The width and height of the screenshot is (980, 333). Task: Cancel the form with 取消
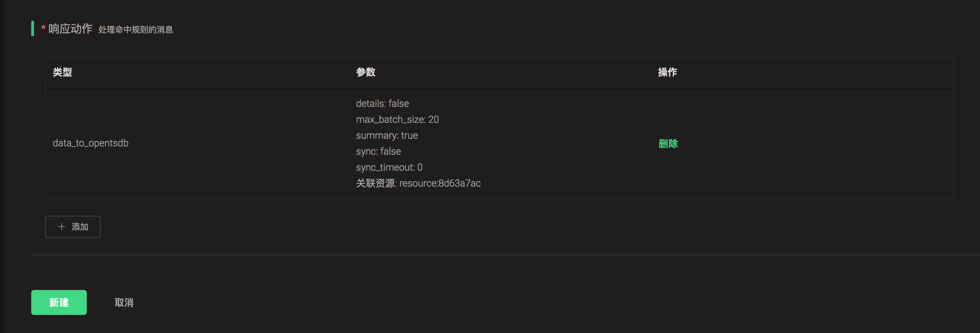point(124,302)
